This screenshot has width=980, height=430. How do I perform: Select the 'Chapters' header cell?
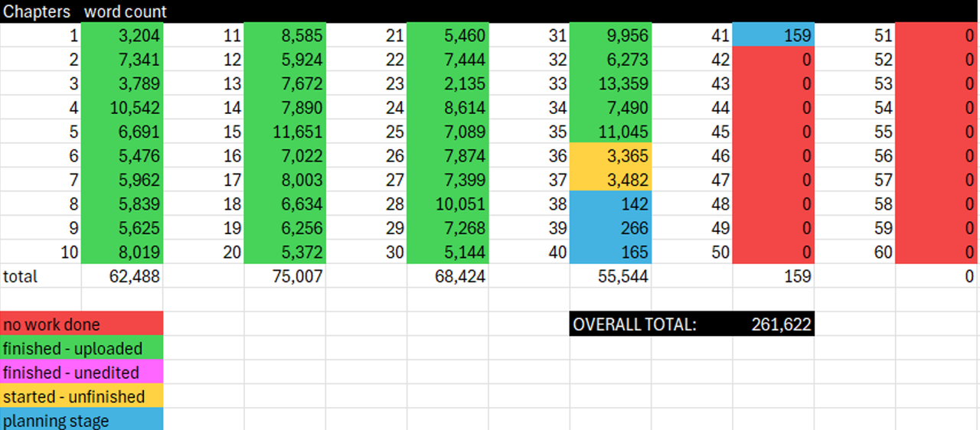click(40, 11)
